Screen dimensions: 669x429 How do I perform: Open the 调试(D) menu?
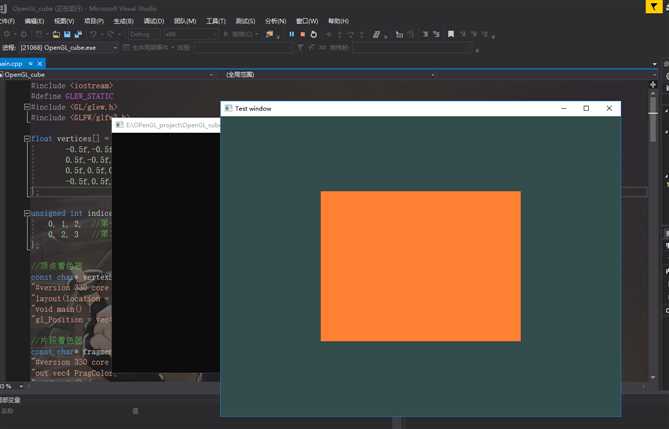coord(153,20)
